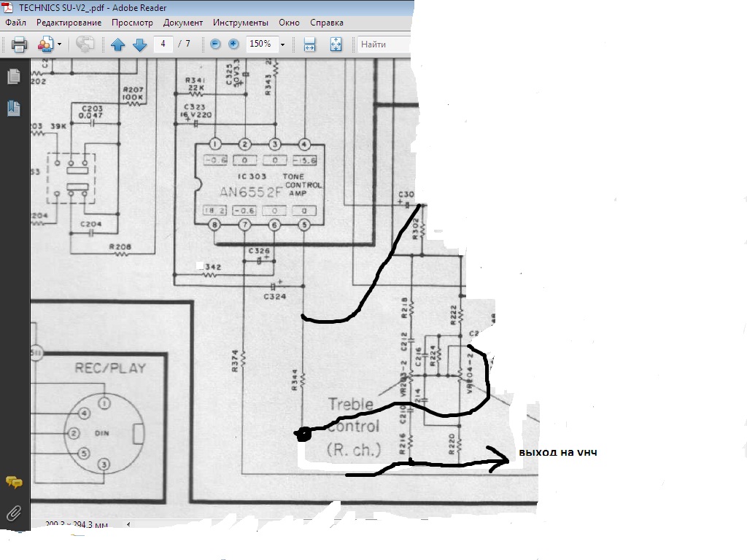Click the R207 100K resistor label
This screenshot has height=560, width=747.
[133, 93]
